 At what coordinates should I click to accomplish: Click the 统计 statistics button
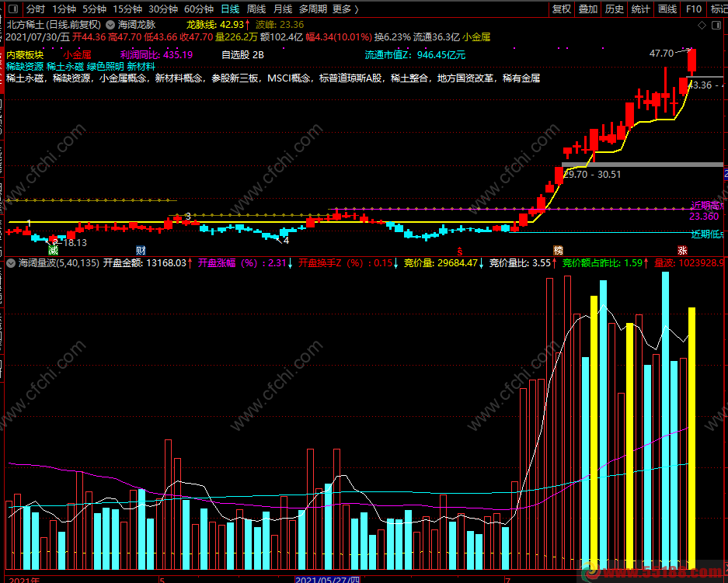tap(641, 9)
